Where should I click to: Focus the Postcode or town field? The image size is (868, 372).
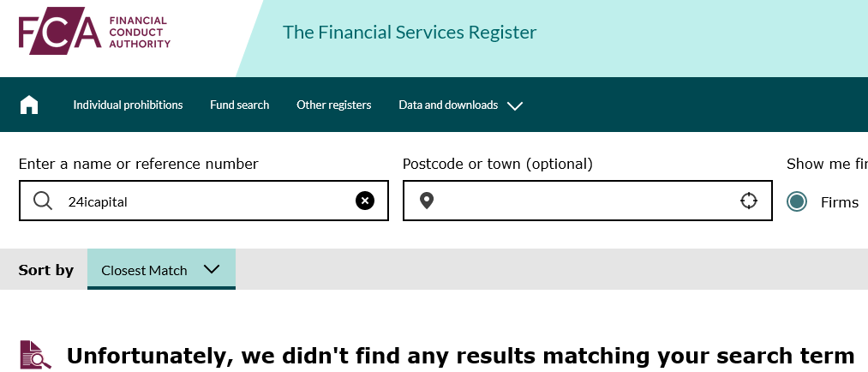pos(587,201)
